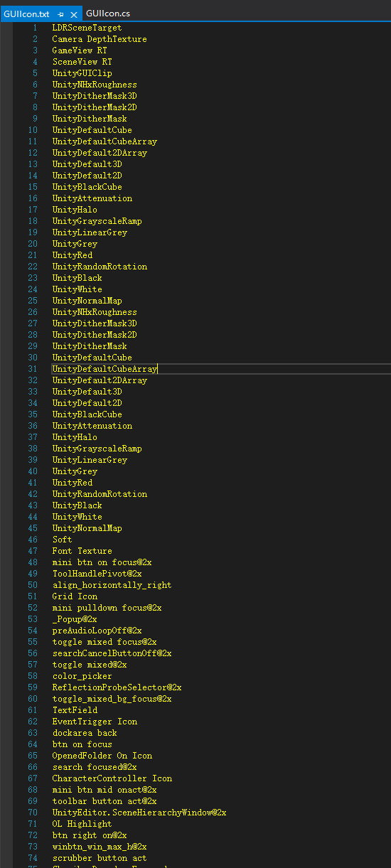Click UnityLinearGrey on line 39

tap(90, 460)
